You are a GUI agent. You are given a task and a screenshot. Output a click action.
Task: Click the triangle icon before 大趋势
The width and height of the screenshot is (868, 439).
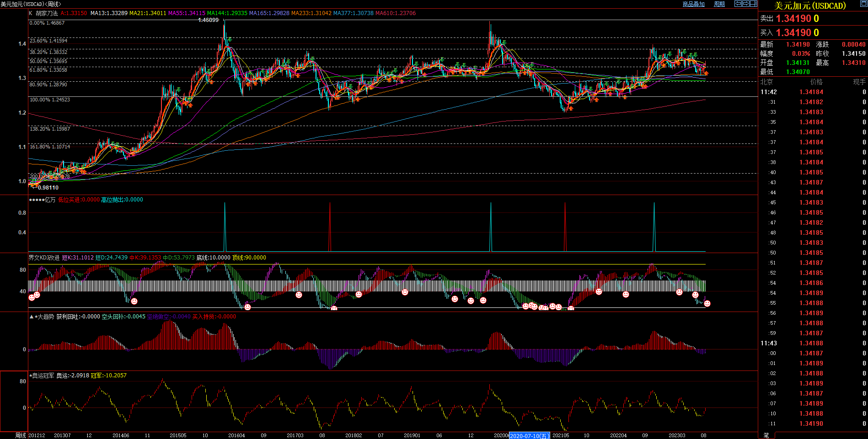(x=31, y=317)
